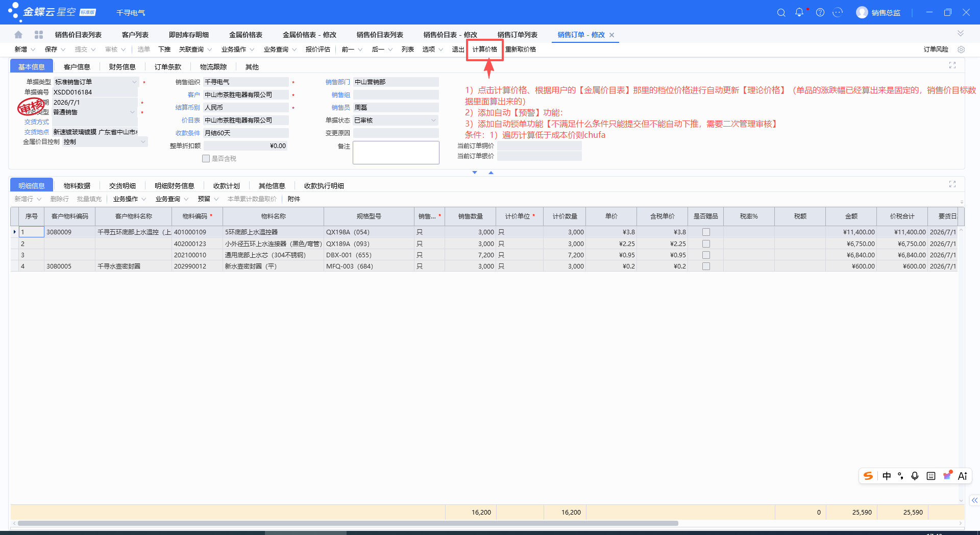This screenshot has height=535, width=980.
Task: Open the help question mark icon
Action: click(820, 13)
